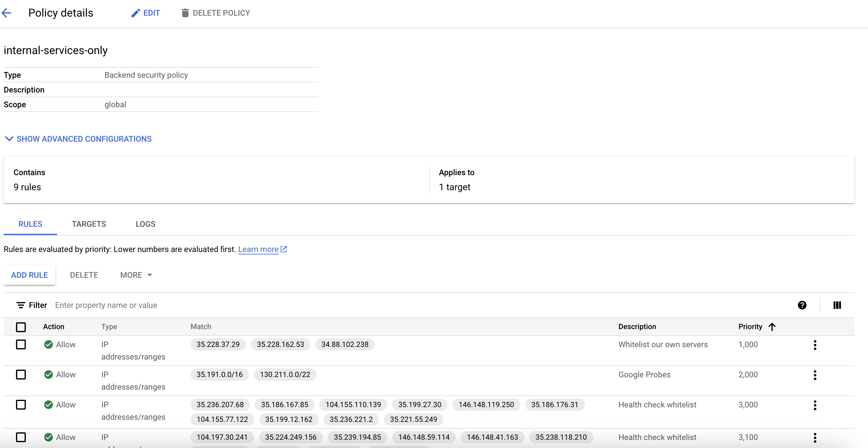Select the Whitelist our own servers rule checkbox
868x448 pixels.
pyautogui.click(x=21, y=344)
